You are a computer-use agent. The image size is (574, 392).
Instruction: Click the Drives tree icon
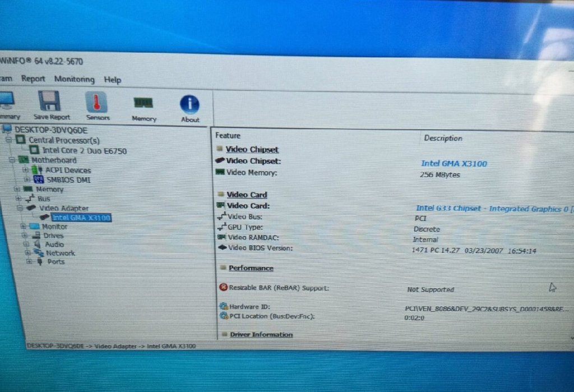(x=36, y=235)
